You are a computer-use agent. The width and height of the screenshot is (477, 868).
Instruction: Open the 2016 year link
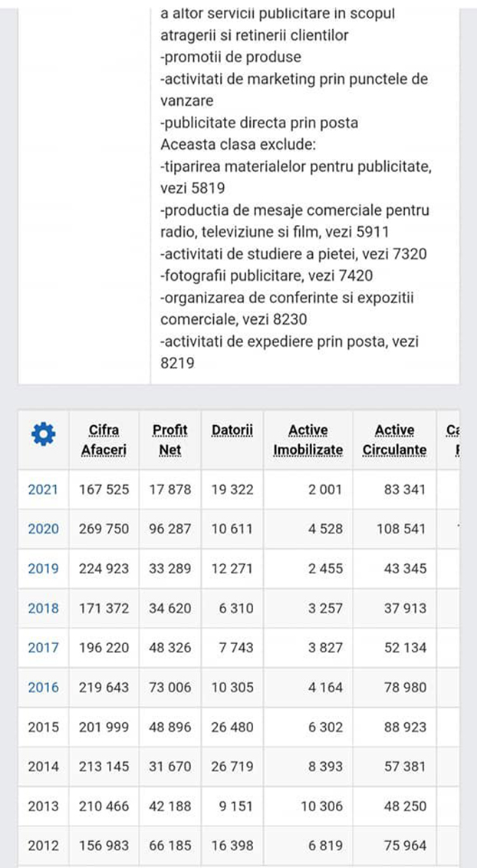coord(43,688)
